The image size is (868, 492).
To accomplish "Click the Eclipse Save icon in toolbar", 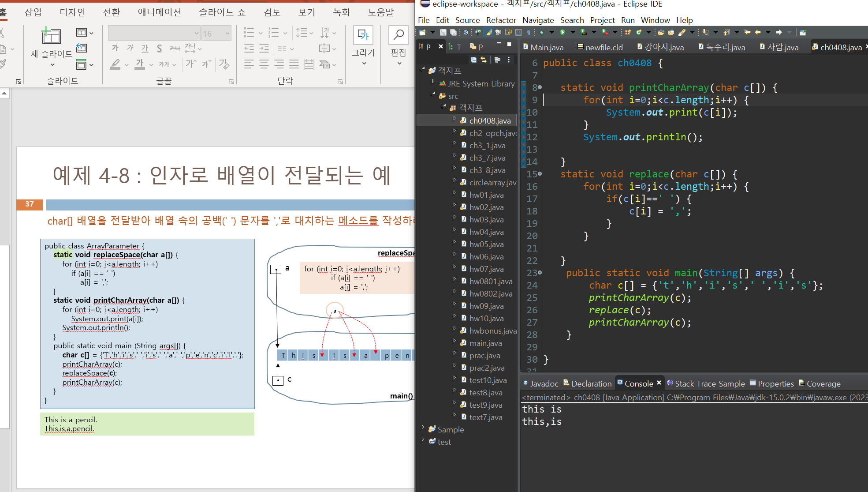I will pyautogui.click(x=443, y=32).
